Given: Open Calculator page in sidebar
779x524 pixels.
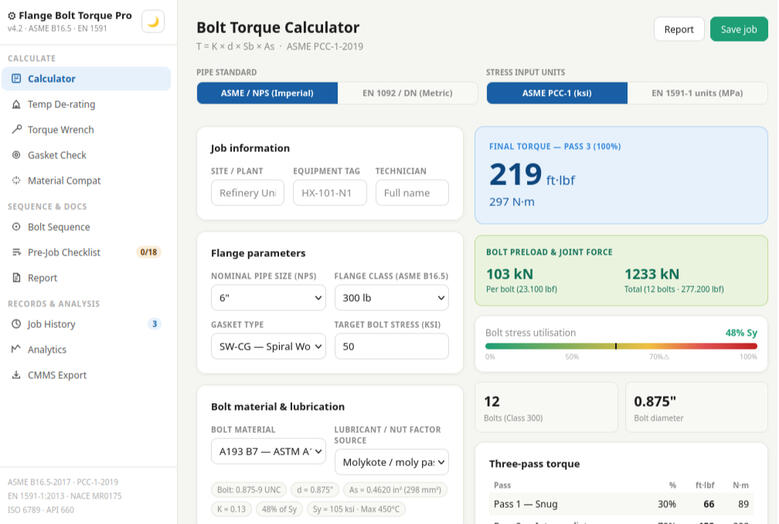Looking at the screenshot, I should 86,78.
